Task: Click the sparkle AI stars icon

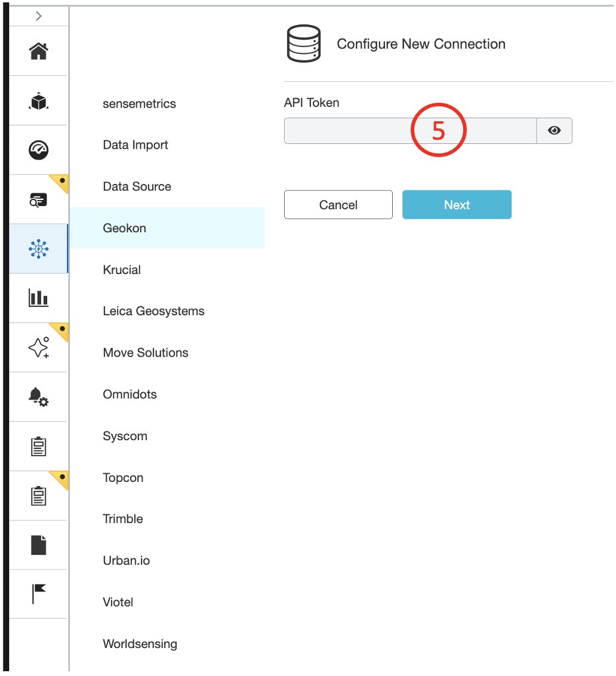Action: (x=39, y=348)
